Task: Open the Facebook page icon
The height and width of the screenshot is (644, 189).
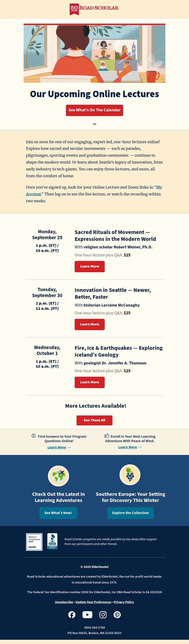Action: click(72, 614)
